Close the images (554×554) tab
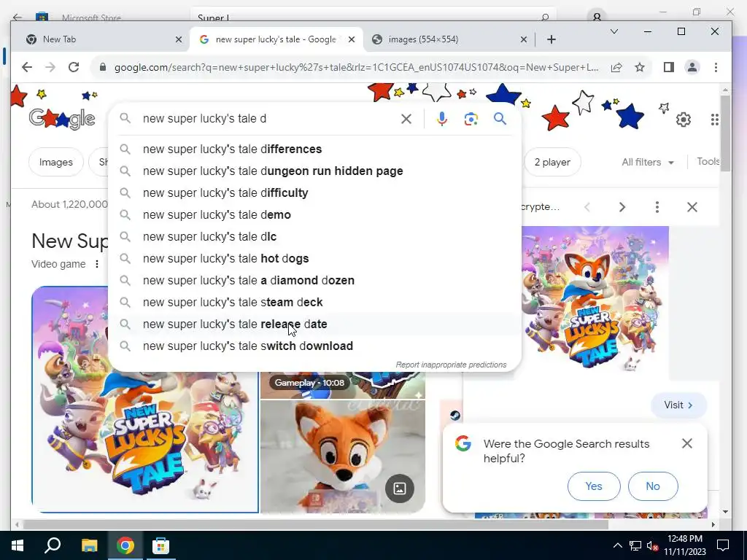Viewport: 747px width, 560px height. point(523,39)
